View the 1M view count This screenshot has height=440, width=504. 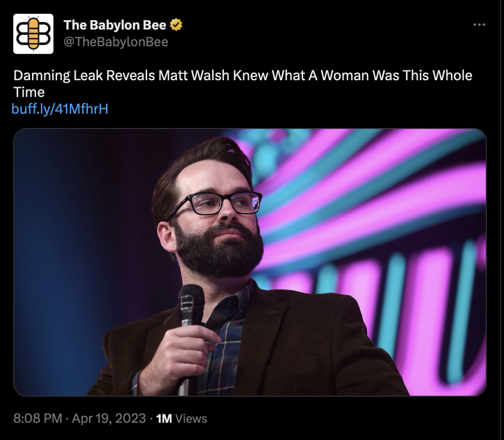164,419
